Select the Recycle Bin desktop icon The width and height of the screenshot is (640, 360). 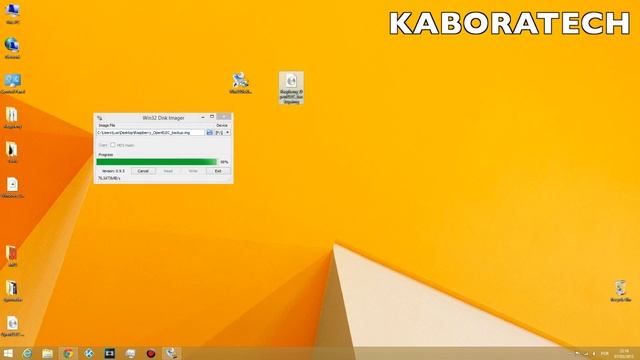620,291
